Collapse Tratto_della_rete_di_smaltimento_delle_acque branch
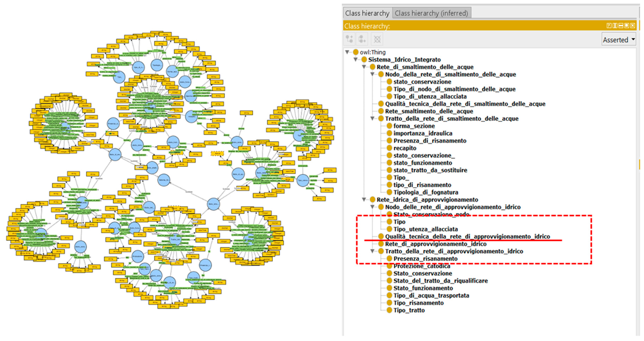This screenshot has width=644, height=341. point(372,118)
